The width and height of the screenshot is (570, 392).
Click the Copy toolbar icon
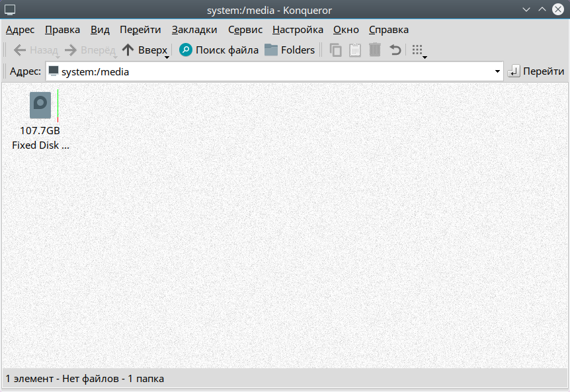point(335,50)
